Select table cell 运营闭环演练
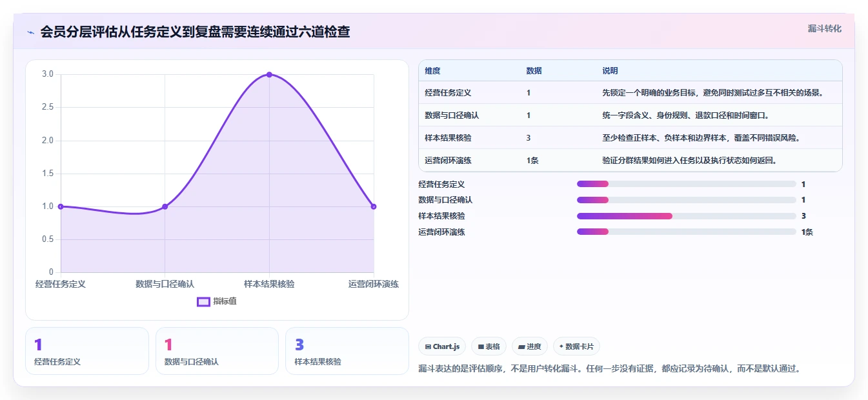The height and width of the screenshot is (400, 868). 448,161
